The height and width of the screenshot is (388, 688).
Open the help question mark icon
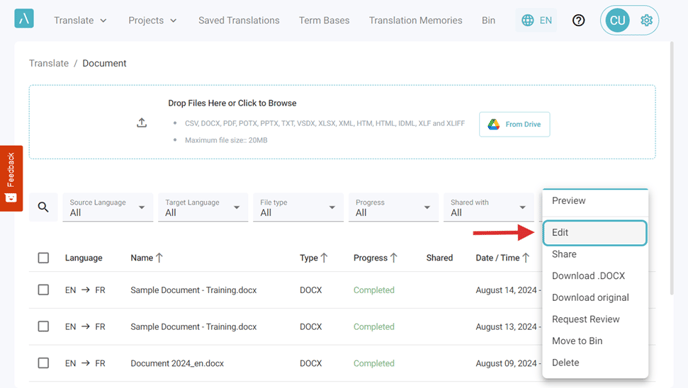pyautogui.click(x=578, y=20)
